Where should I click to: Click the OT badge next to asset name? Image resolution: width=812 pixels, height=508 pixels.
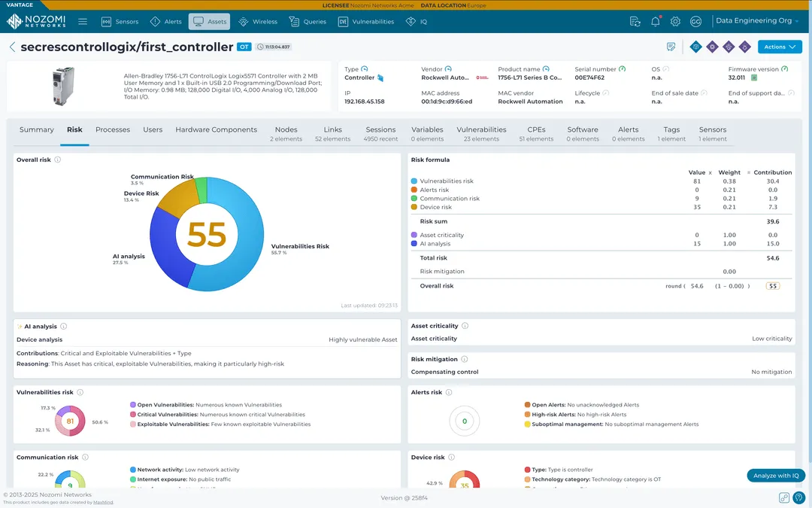pos(244,47)
